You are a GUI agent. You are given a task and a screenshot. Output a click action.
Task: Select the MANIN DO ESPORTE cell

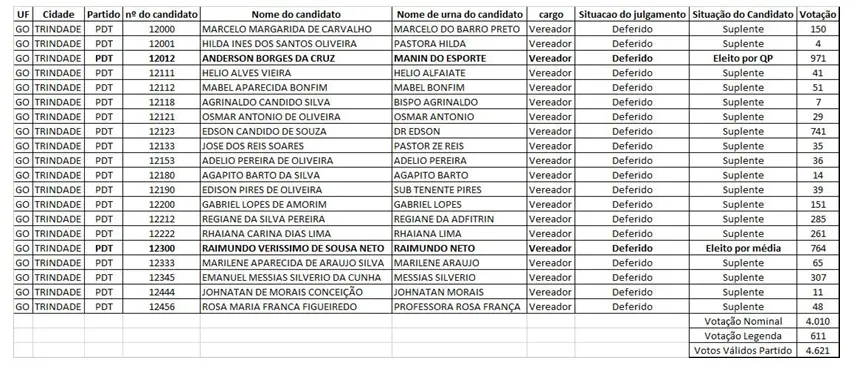click(459, 58)
